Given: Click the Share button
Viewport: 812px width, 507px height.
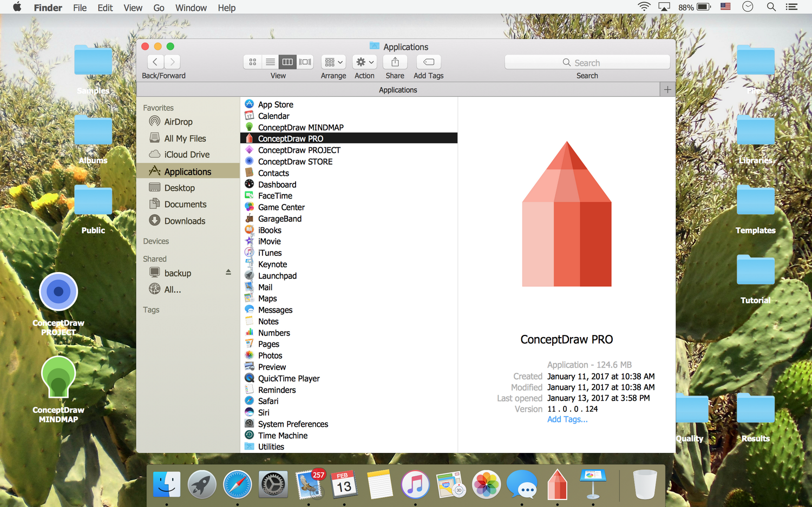Looking at the screenshot, I should (x=395, y=62).
